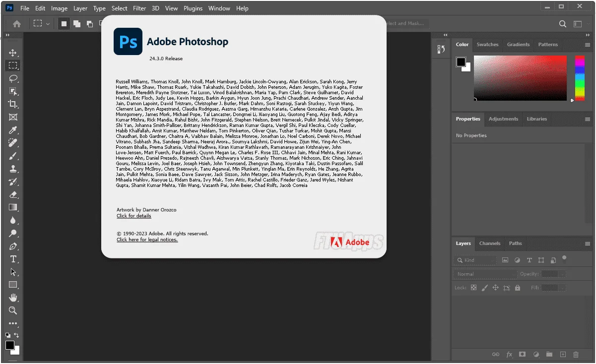Screen dimensions: 596x364
Task: Open the Edit Toolbar three-dots button
Action: pyautogui.click(x=13, y=323)
